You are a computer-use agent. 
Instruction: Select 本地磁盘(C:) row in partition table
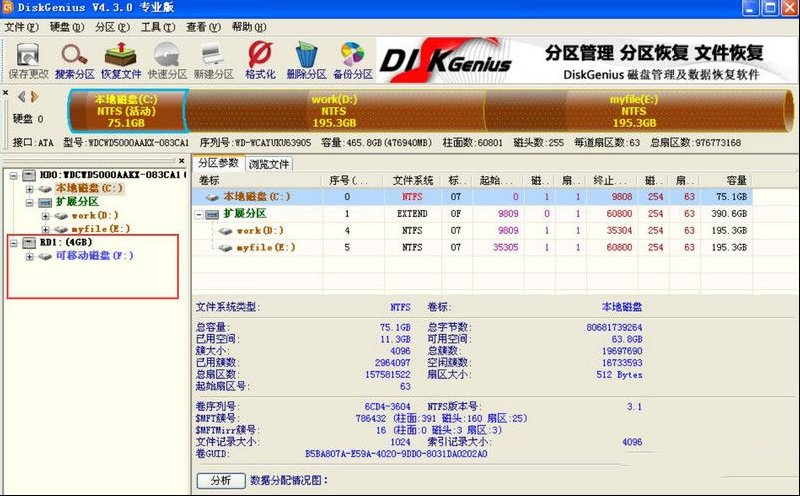472,196
